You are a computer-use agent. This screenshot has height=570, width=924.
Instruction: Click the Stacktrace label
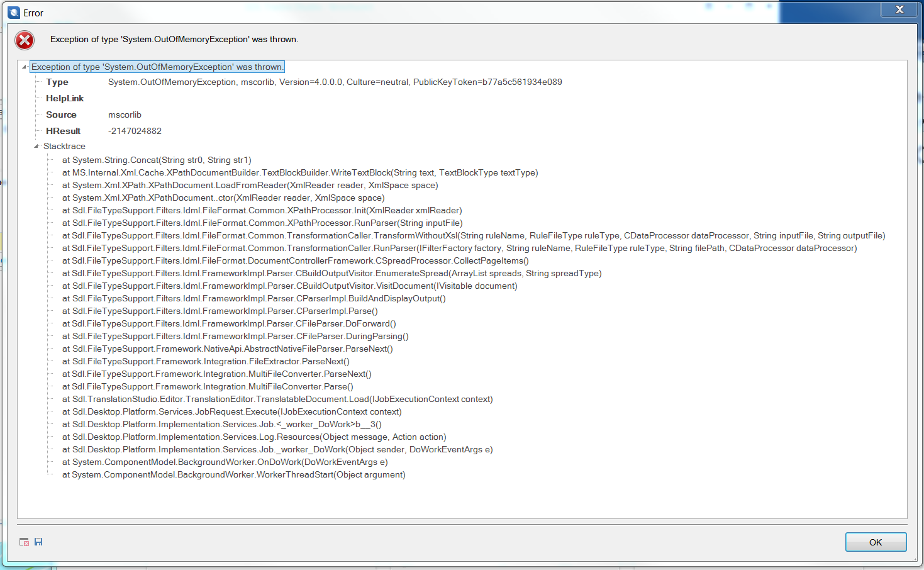coord(64,146)
